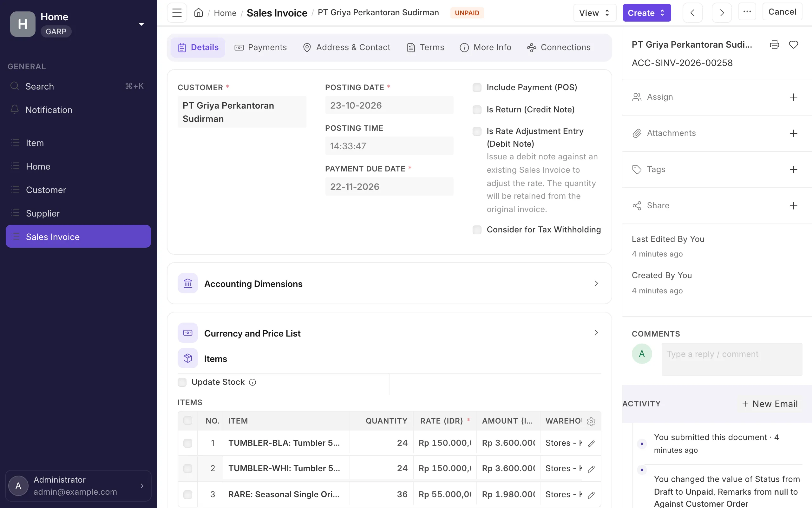Image resolution: width=812 pixels, height=508 pixels.
Task: Show Update Stock info icon
Action: [x=253, y=382]
